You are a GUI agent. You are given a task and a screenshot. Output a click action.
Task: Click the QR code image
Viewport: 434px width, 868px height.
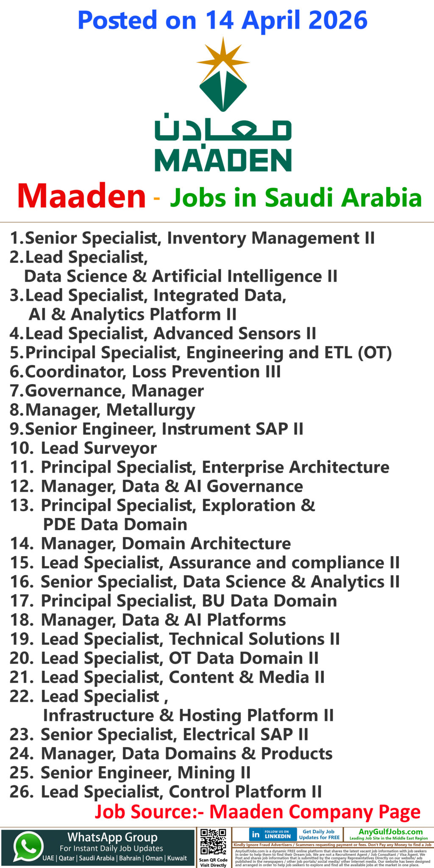pyautogui.click(x=213, y=842)
